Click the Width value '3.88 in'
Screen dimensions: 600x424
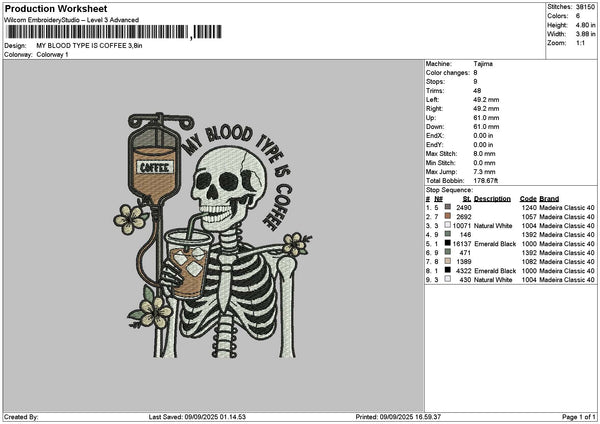click(x=585, y=34)
